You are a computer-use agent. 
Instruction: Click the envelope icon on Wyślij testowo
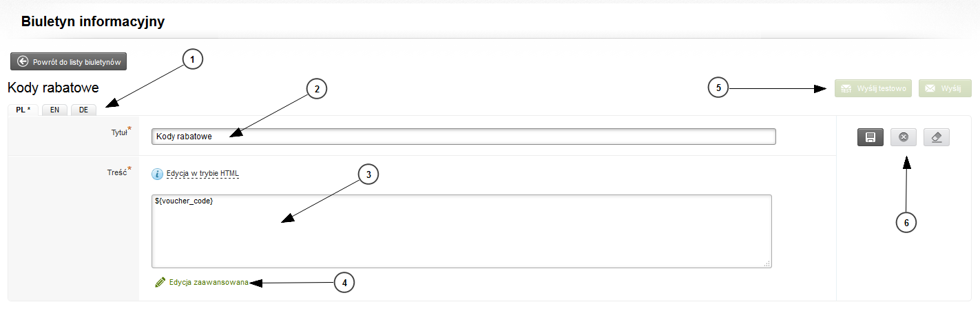846,88
